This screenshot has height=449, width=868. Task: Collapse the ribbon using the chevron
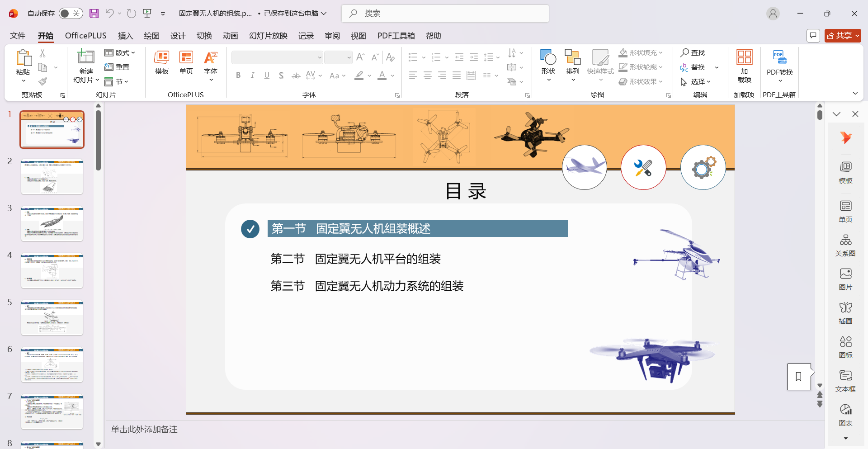(x=855, y=93)
